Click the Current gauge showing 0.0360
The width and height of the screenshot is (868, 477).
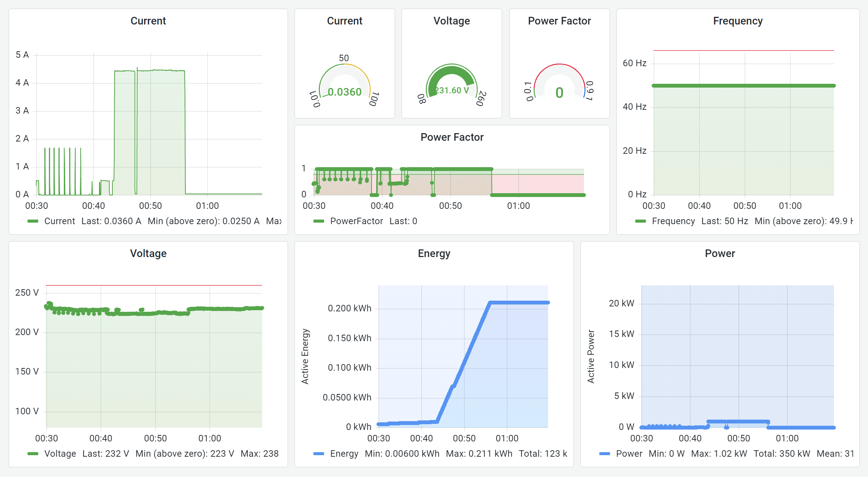click(x=344, y=92)
